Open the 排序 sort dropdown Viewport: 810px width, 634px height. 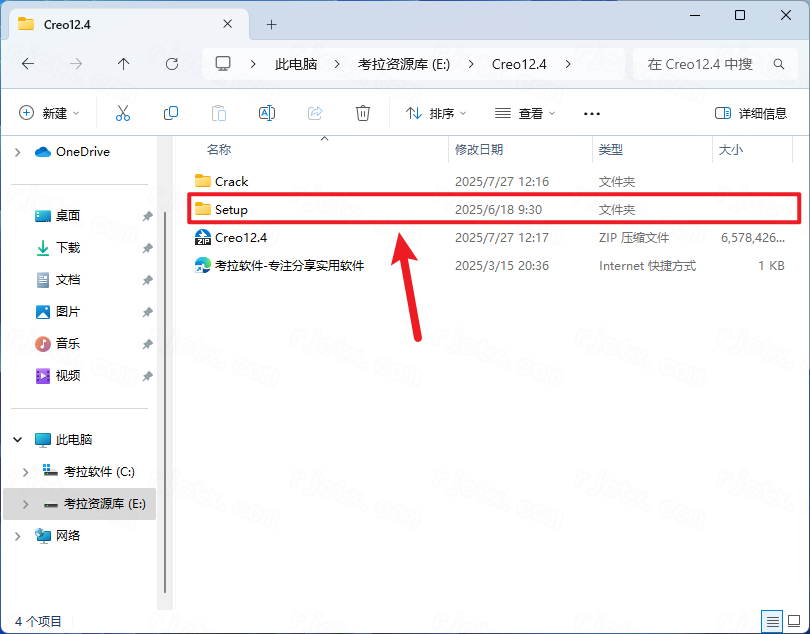pos(435,113)
